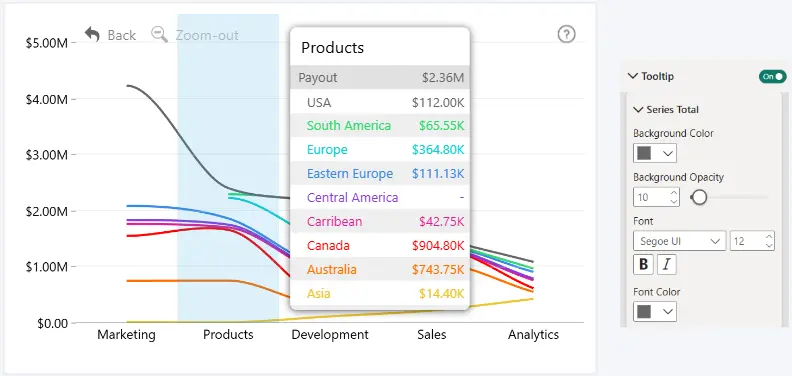Select the Analytics axis label
This screenshot has height=376, width=792.
coord(533,335)
